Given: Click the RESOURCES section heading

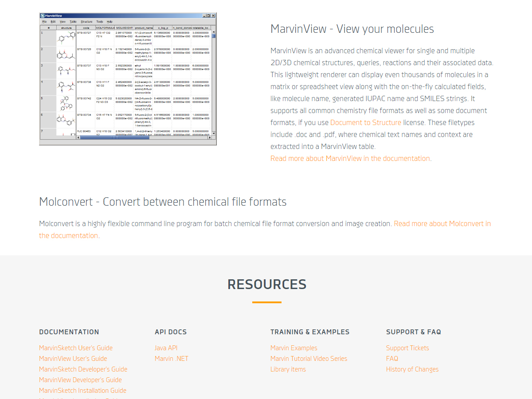Looking at the screenshot, I should click(x=266, y=284).
